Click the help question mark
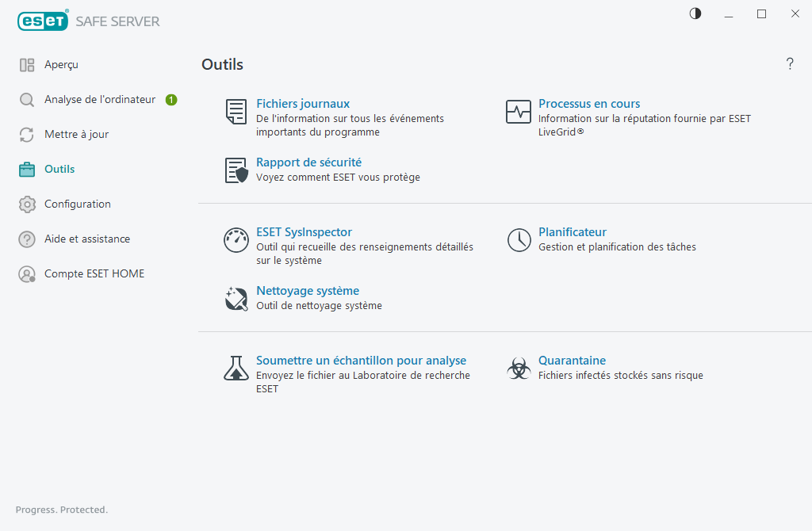This screenshot has height=531, width=812. tap(790, 64)
